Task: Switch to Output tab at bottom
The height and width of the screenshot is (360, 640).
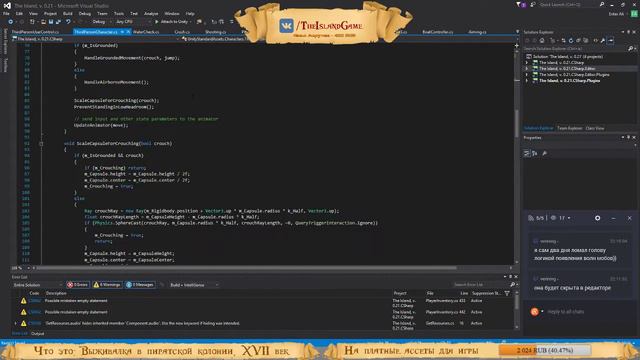Action: [38, 333]
